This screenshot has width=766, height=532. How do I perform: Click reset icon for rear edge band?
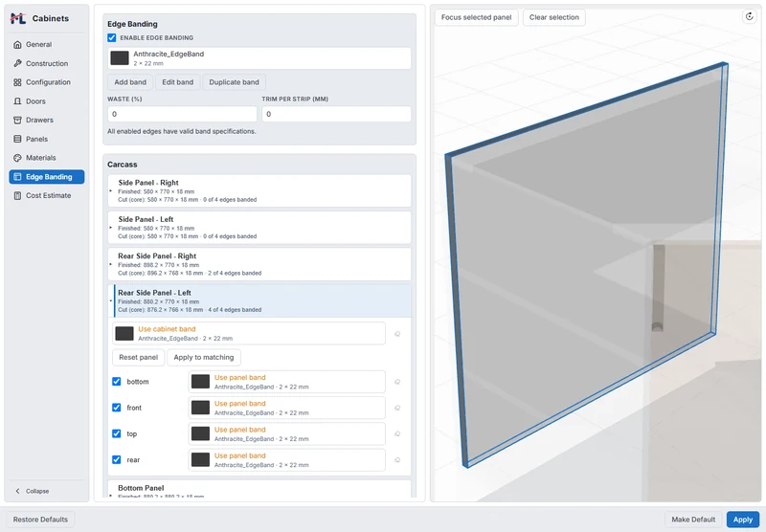click(x=397, y=460)
